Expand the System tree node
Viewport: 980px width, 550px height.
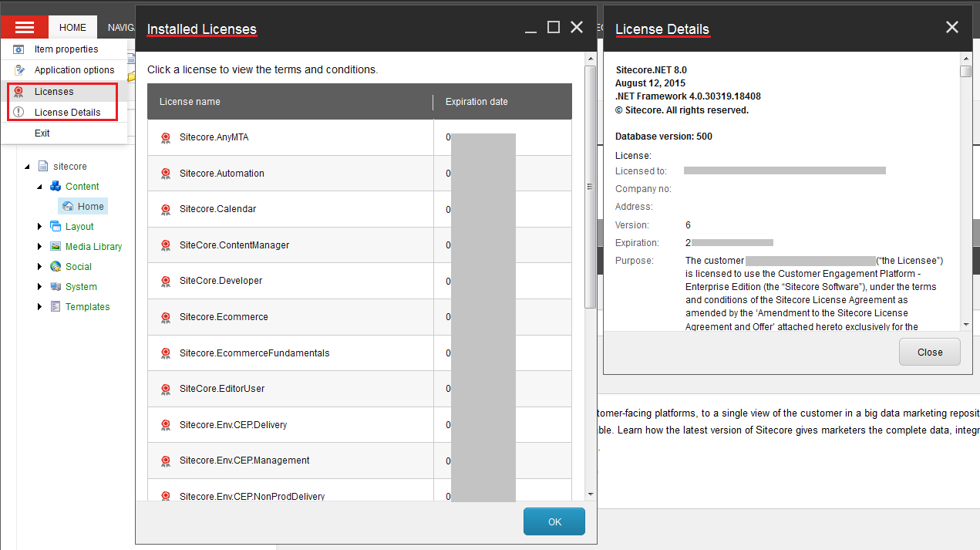(40, 287)
